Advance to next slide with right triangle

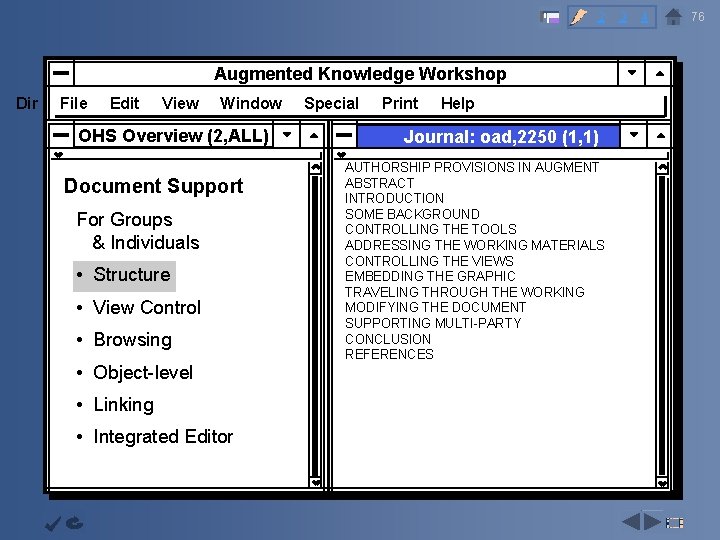click(x=652, y=522)
